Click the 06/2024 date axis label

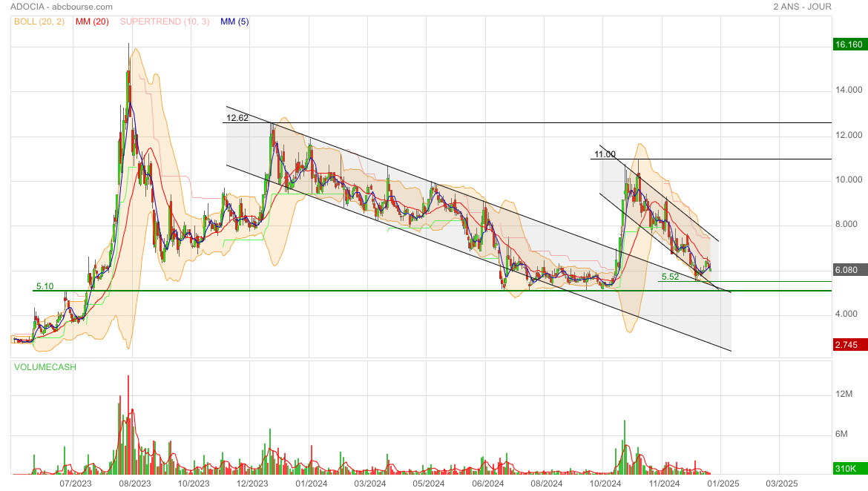click(x=487, y=484)
